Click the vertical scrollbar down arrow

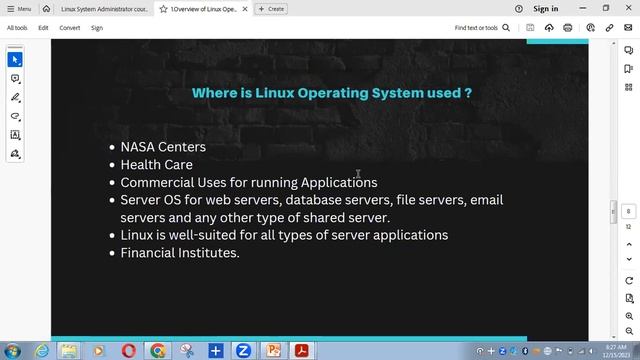click(613, 338)
